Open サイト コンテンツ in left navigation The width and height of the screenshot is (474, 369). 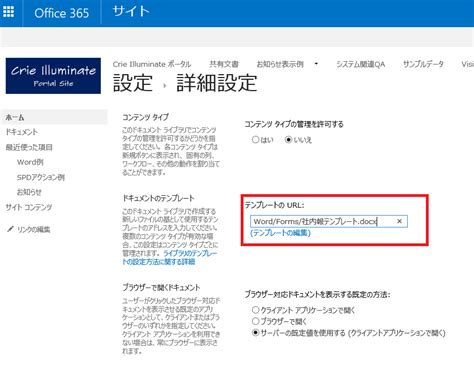coord(29,207)
